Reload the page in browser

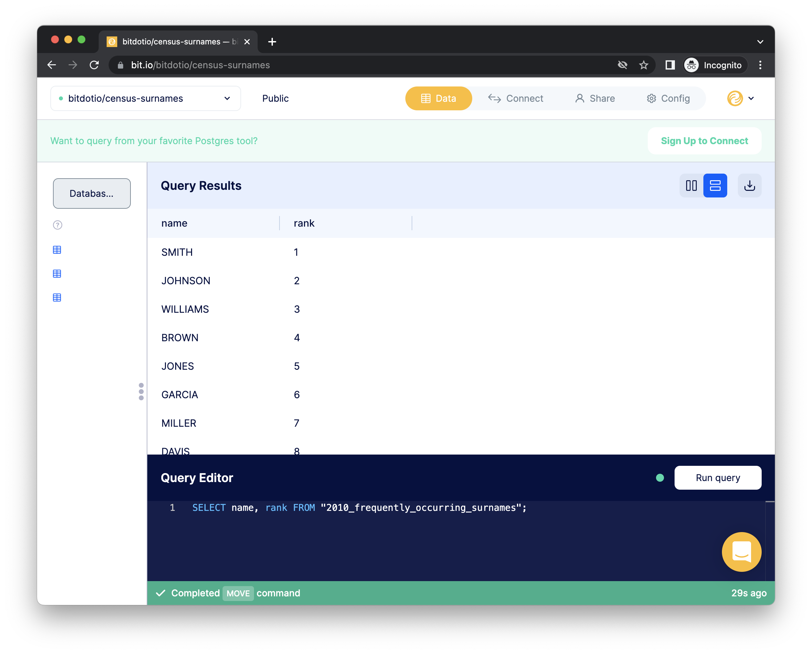pyautogui.click(x=94, y=65)
